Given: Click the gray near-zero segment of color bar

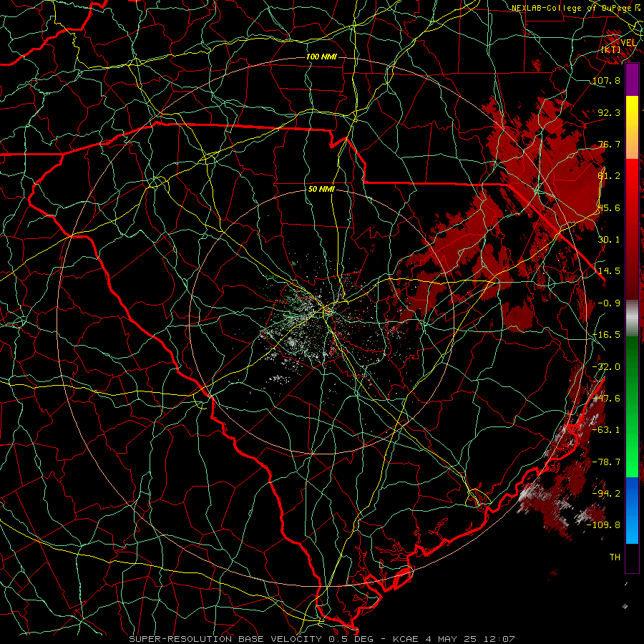Looking at the screenshot, I should (632, 318).
